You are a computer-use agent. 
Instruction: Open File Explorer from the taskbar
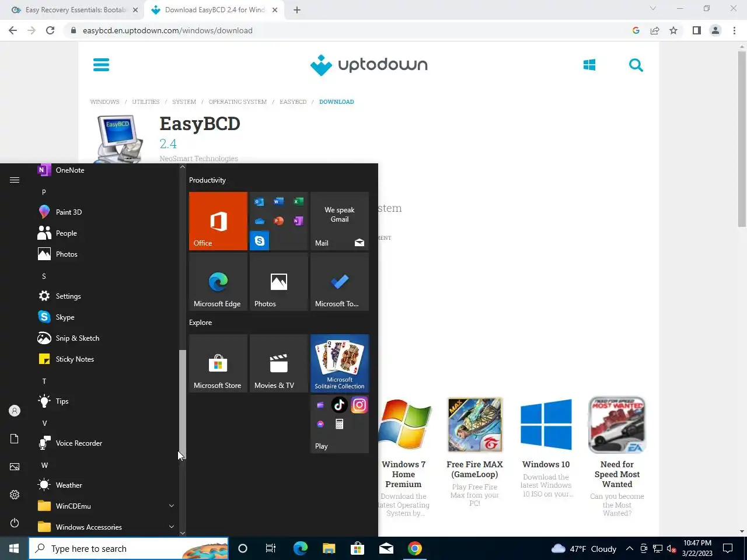(329, 548)
